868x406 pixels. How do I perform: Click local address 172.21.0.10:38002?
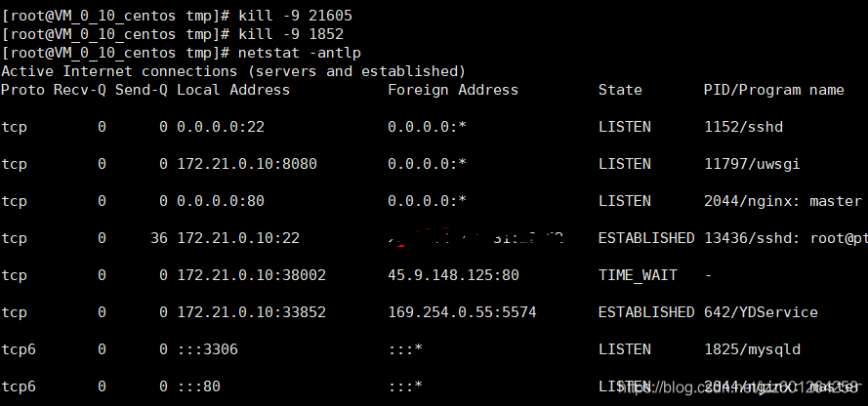pyautogui.click(x=251, y=275)
